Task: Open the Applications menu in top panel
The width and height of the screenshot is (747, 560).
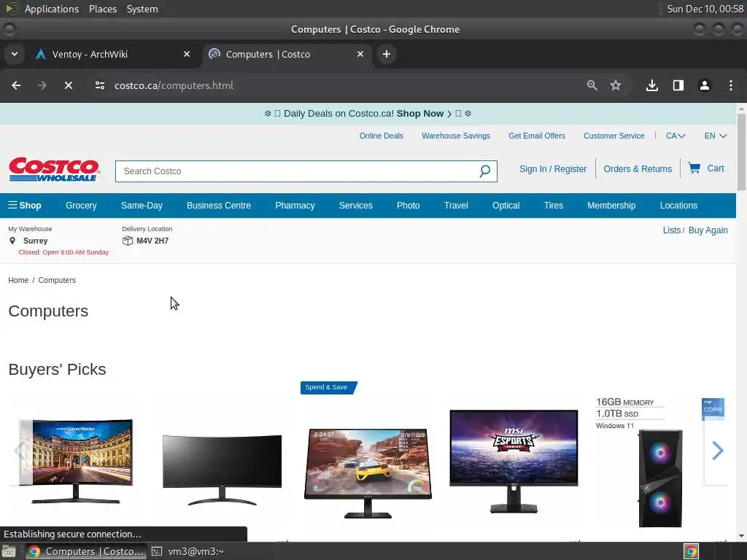Action: (x=52, y=9)
